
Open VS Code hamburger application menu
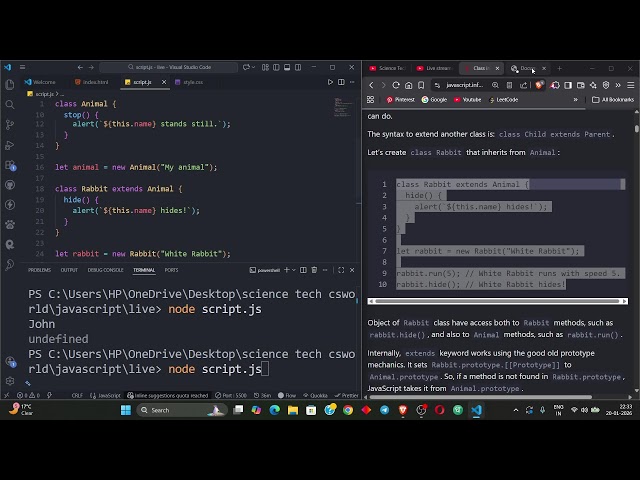click(22, 67)
